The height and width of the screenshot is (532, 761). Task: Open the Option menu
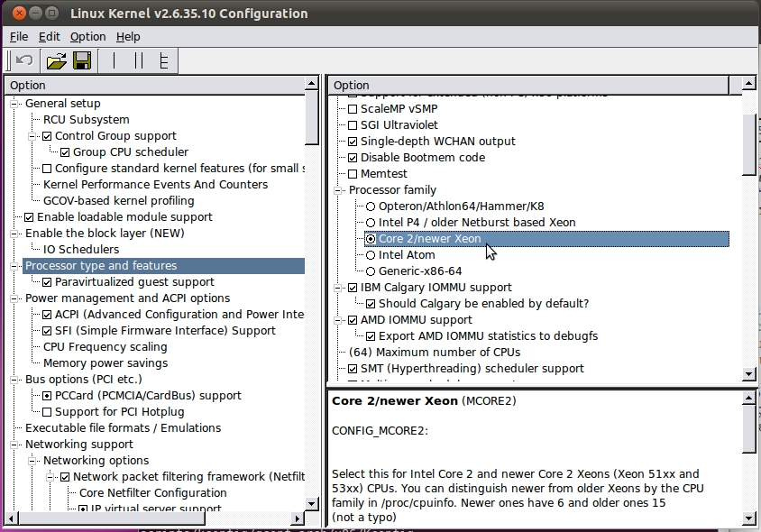[87, 36]
